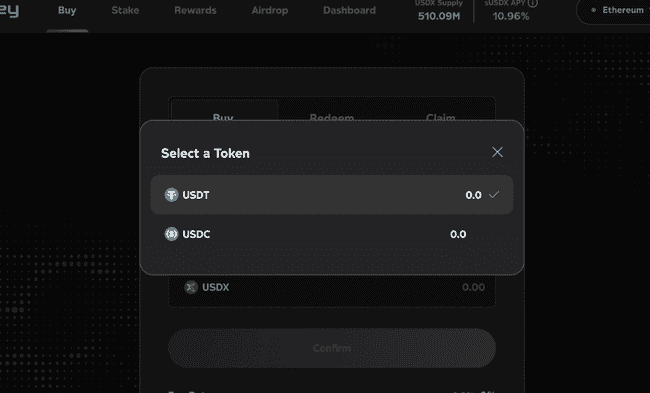Click the site logo in header
The image size is (650, 393).
coord(10,11)
